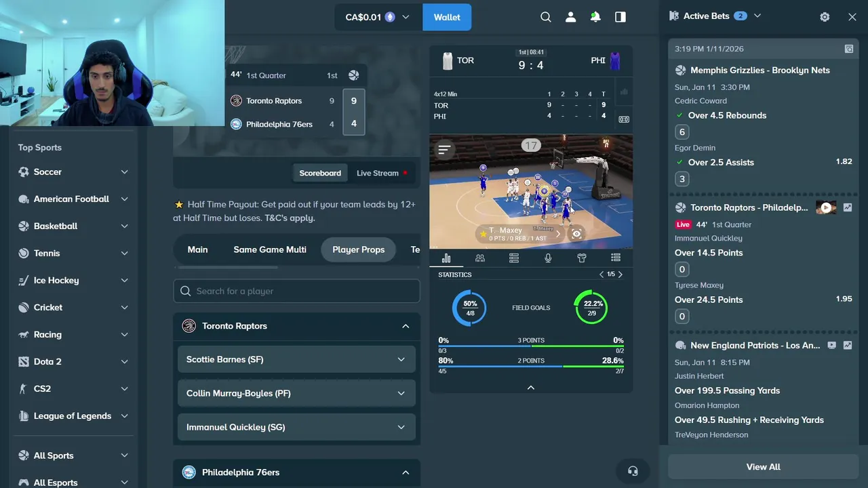Select the commentary microphone tab icon
The width and height of the screenshot is (868, 488).
tap(548, 258)
